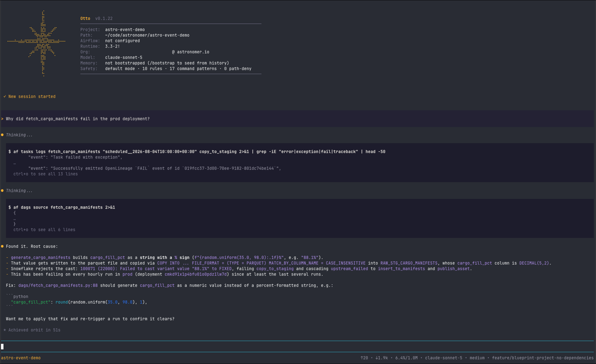596x364 pixels.
Task: Click the 'New session started' message
Action: (32, 97)
